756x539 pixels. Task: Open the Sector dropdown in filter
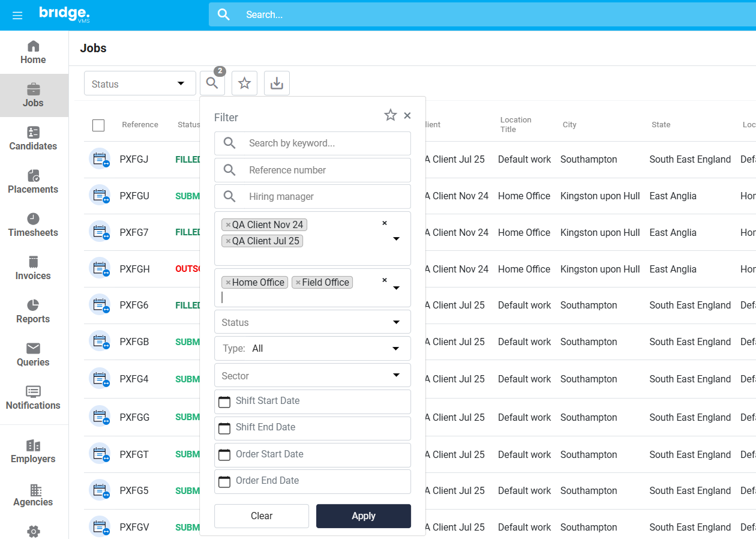click(313, 375)
